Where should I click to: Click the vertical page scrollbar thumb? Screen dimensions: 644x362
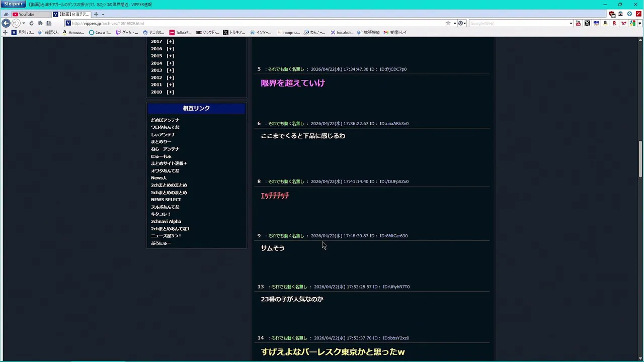click(640, 158)
